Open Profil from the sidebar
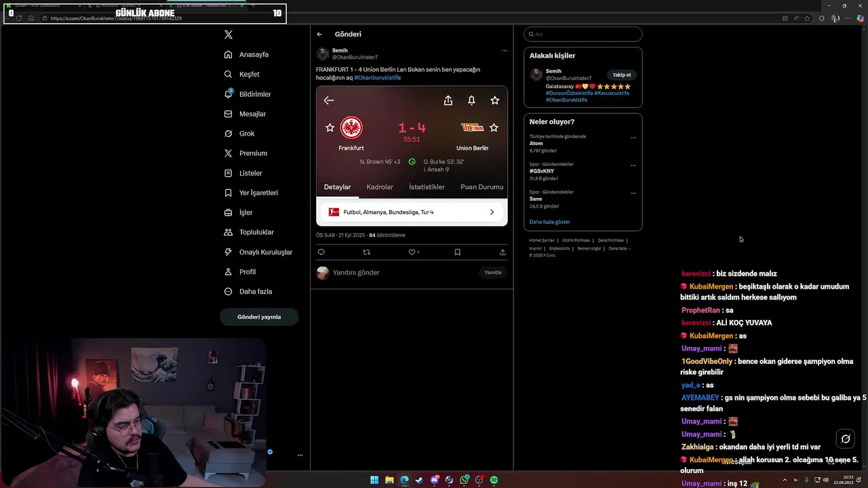 (240, 272)
